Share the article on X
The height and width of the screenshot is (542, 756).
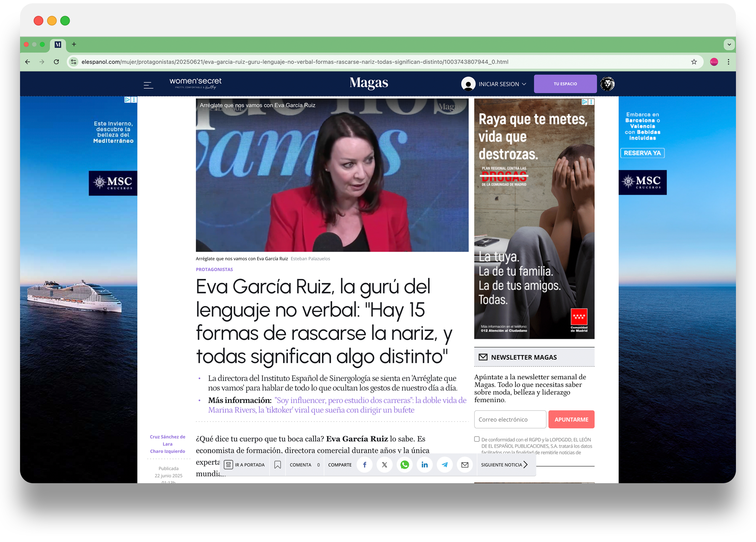click(x=384, y=465)
